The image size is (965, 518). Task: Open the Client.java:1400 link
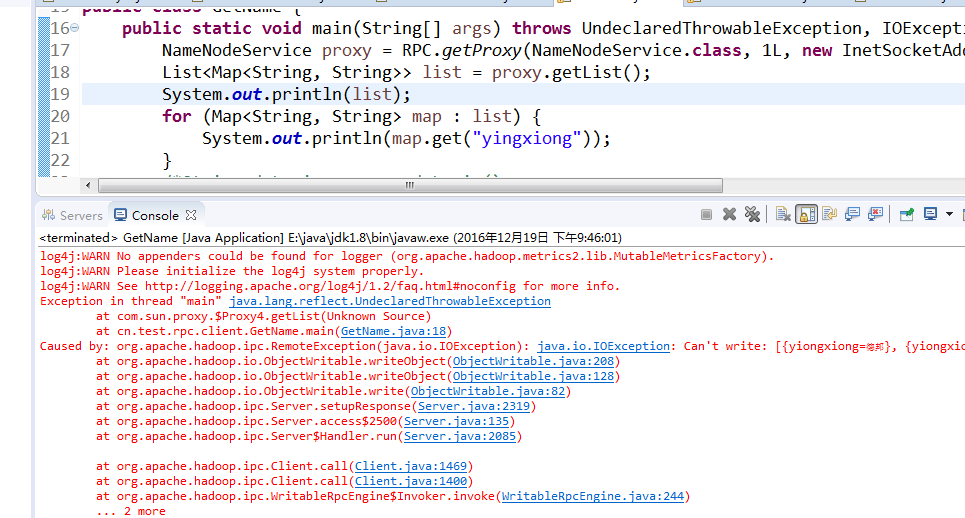coord(410,481)
